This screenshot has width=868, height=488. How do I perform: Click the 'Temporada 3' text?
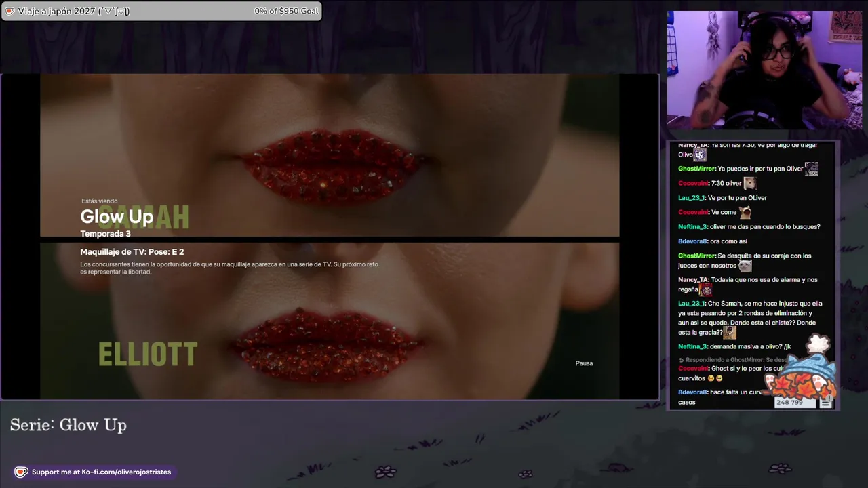[105, 234]
